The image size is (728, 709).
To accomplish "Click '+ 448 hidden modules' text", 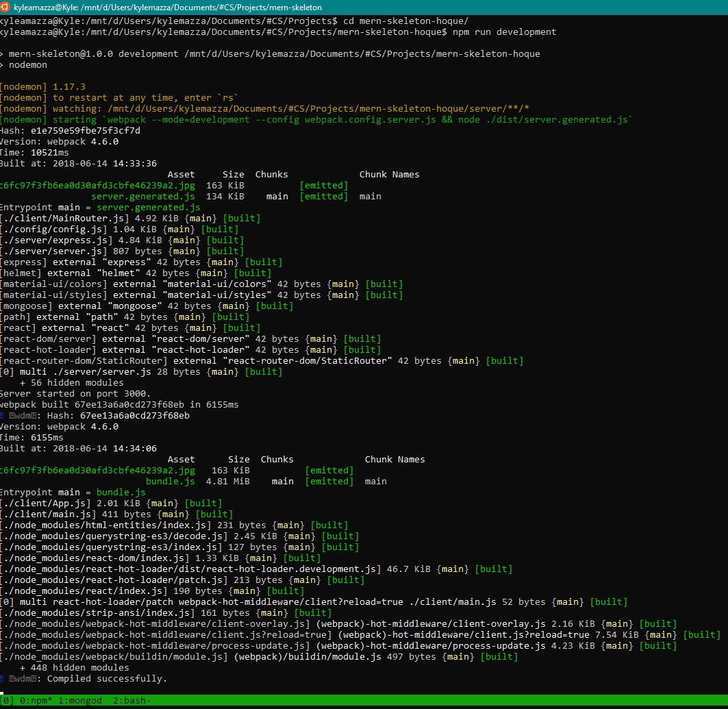I will point(75,668).
